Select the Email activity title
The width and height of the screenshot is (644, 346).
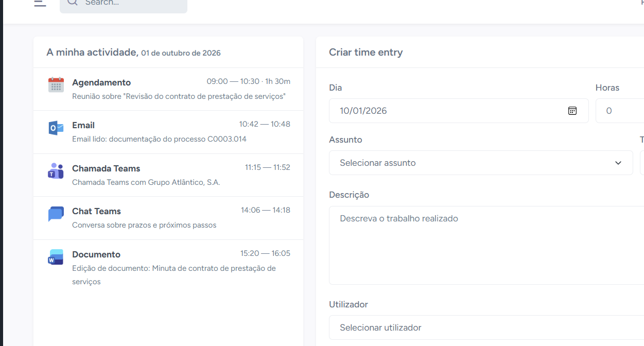(83, 125)
